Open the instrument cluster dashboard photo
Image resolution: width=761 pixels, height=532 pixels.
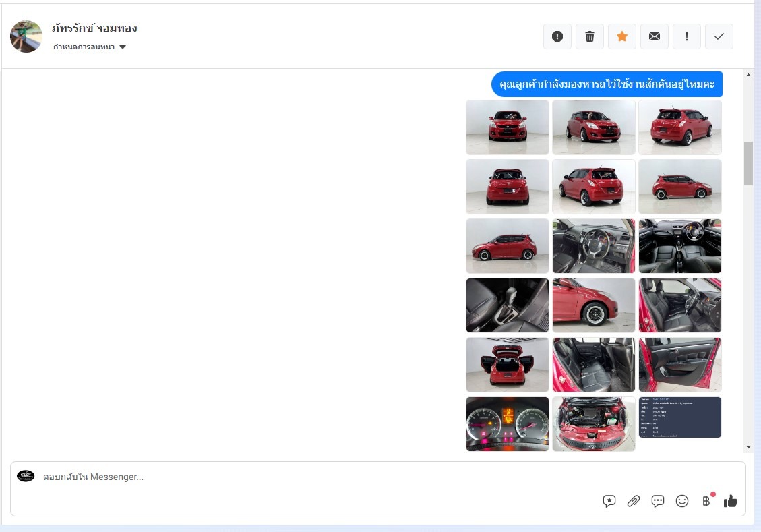coord(508,423)
